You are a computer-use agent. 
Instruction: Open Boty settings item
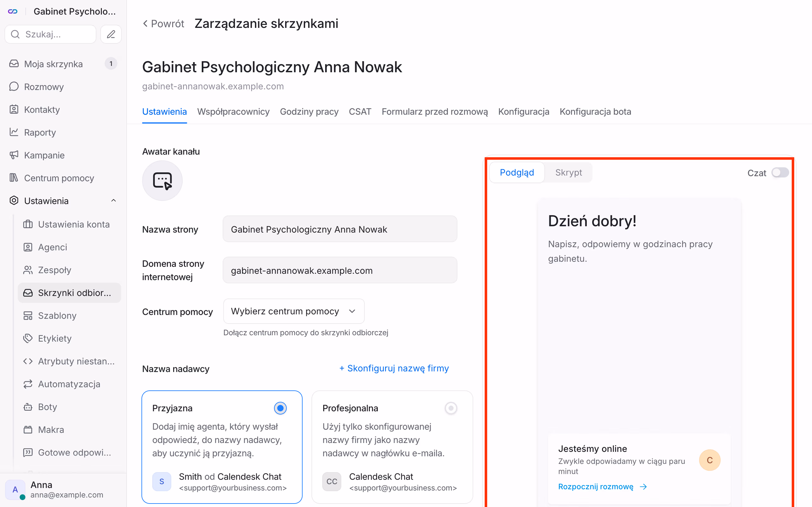tap(47, 407)
